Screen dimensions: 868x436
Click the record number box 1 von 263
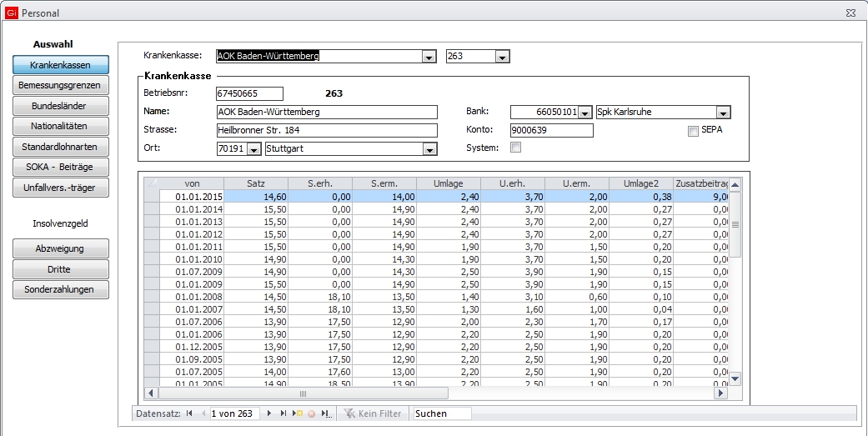tap(234, 413)
